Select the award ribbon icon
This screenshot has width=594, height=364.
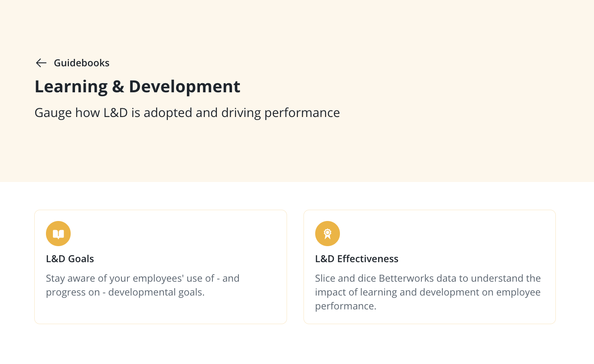pyautogui.click(x=327, y=234)
